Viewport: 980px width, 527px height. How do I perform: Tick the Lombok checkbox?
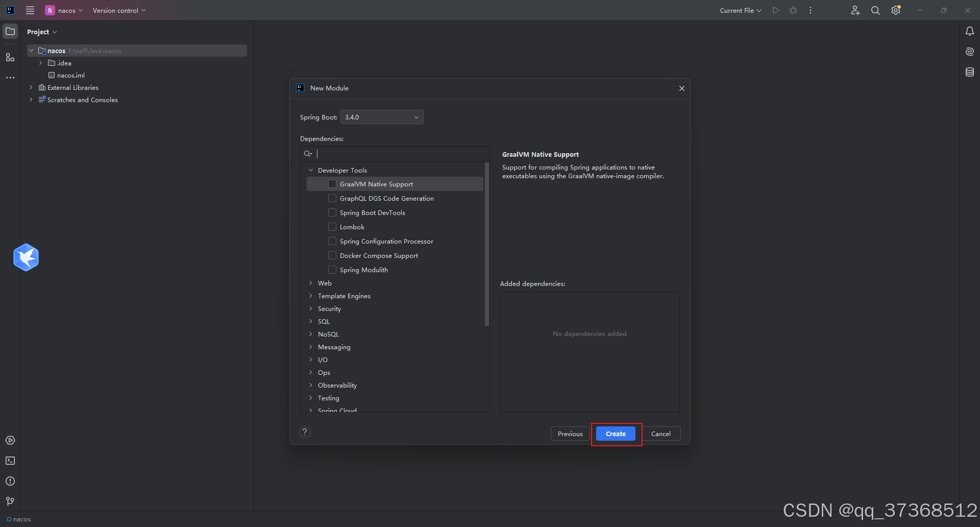pos(332,227)
